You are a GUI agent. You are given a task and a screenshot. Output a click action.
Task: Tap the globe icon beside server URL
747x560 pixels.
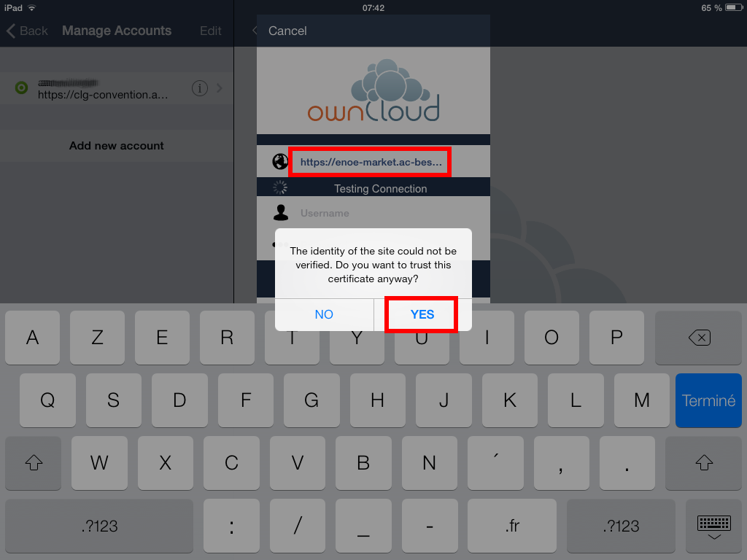pos(280,162)
